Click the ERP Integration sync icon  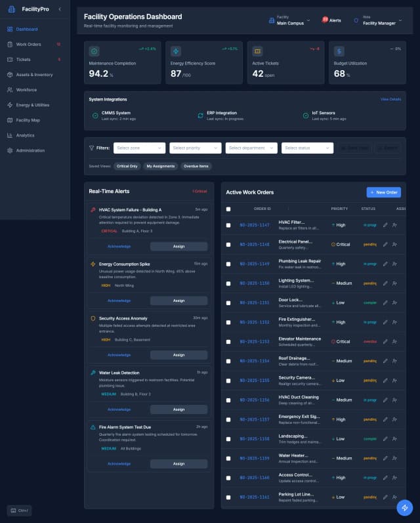[200, 115]
